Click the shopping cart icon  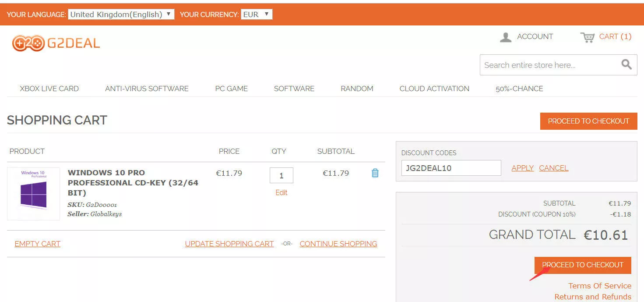[587, 37]
